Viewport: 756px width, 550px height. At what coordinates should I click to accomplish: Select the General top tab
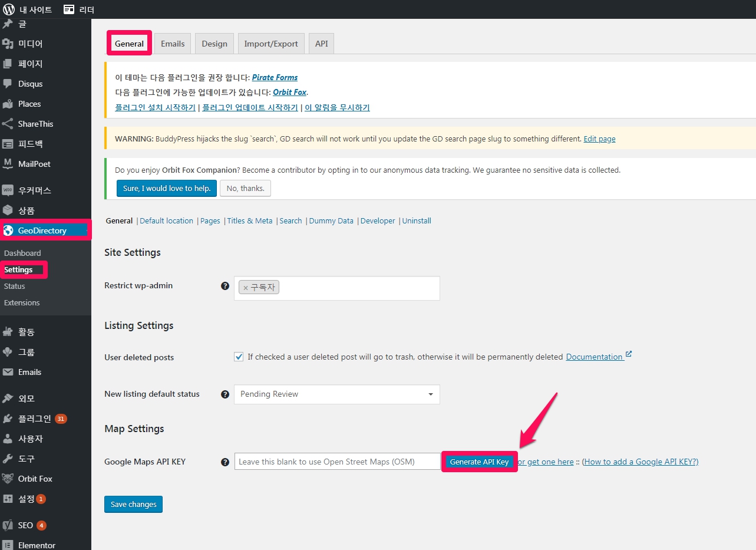pyautogui.click(x=129, y=44)
